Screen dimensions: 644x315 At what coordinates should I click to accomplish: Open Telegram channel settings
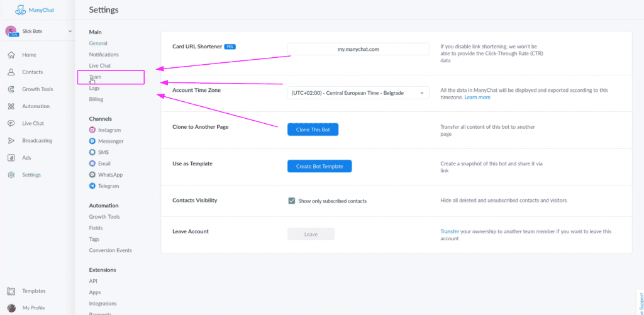point(108,186)
